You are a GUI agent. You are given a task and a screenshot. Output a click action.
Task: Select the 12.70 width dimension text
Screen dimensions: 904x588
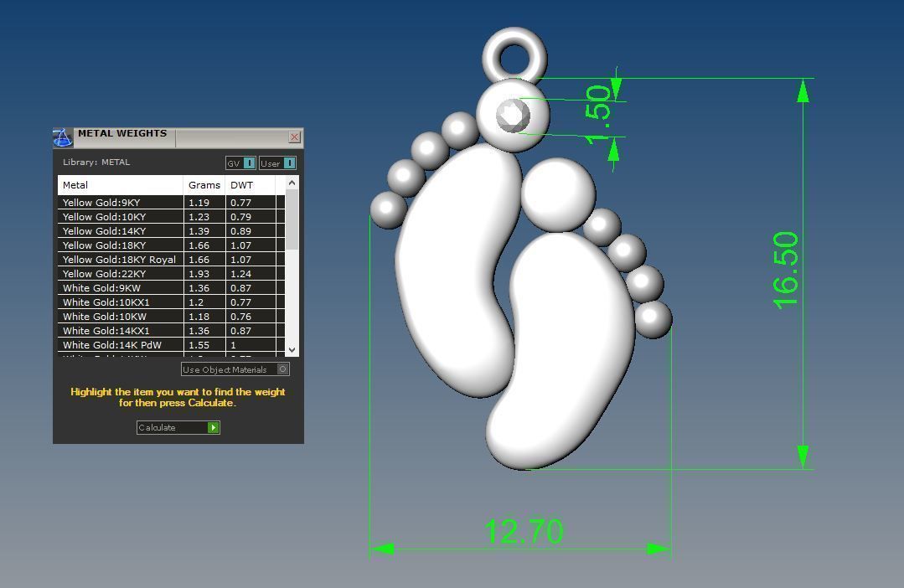(x=524, y=531)
